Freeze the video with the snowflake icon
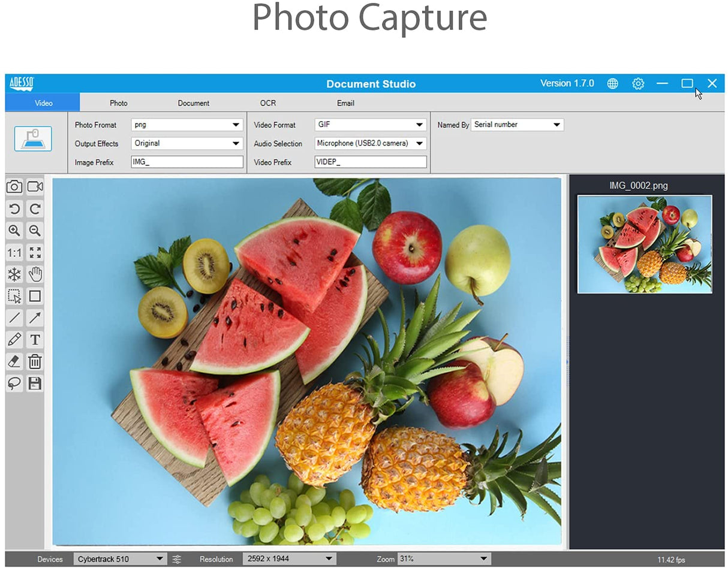This screenshot has width=728, height=568. pos(14,275)
